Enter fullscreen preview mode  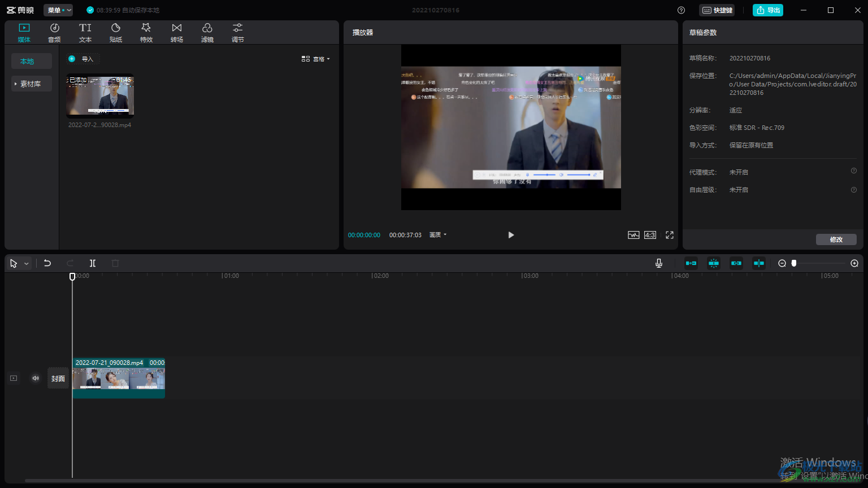tap(670, 235)
